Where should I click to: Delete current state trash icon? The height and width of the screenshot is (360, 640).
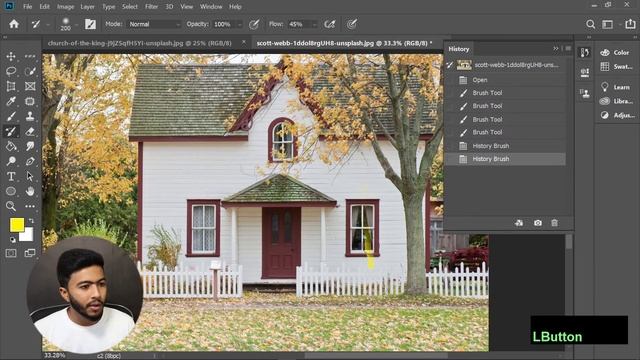pyautogui.click(x=554, y=223)
